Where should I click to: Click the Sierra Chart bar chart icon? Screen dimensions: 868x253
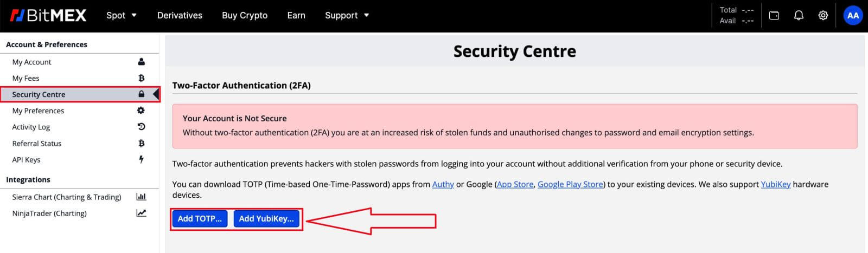click(x=141, y=197)
